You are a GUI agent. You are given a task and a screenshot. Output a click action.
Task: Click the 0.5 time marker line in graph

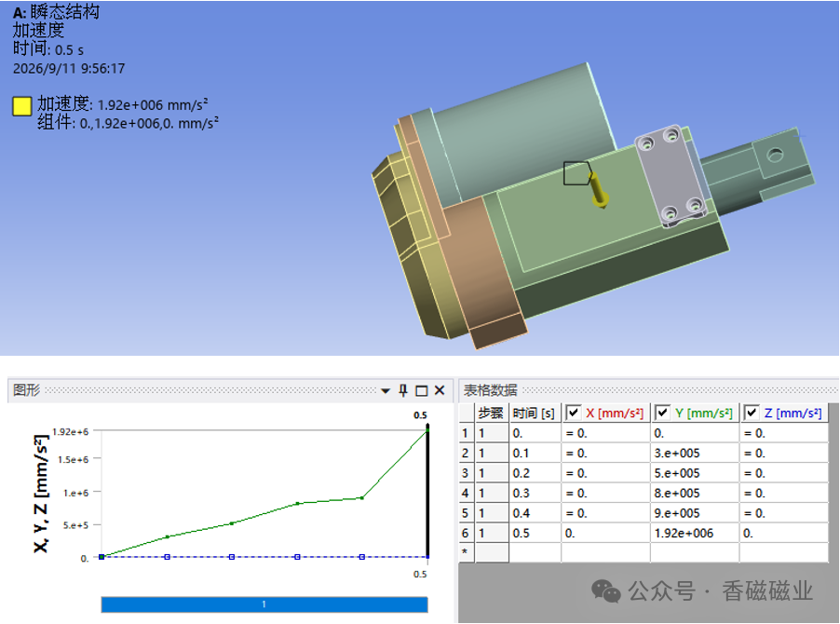pos(427,493)
